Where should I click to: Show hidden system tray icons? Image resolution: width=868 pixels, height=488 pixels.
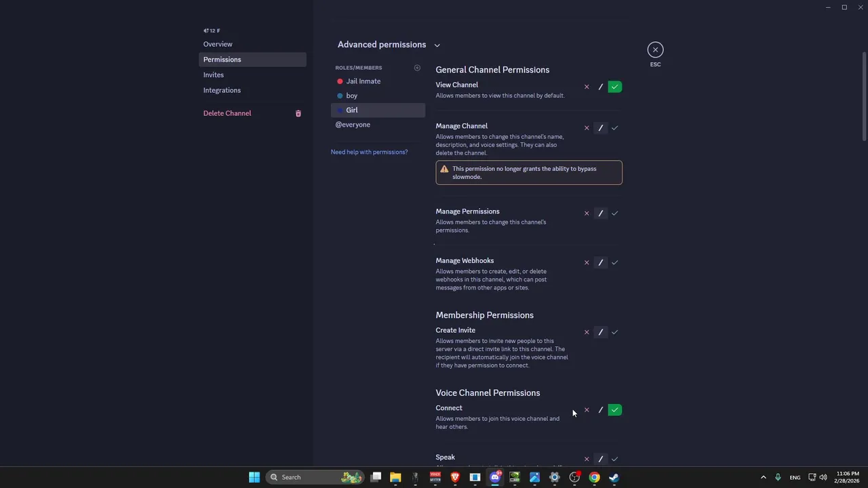[763, 477]
